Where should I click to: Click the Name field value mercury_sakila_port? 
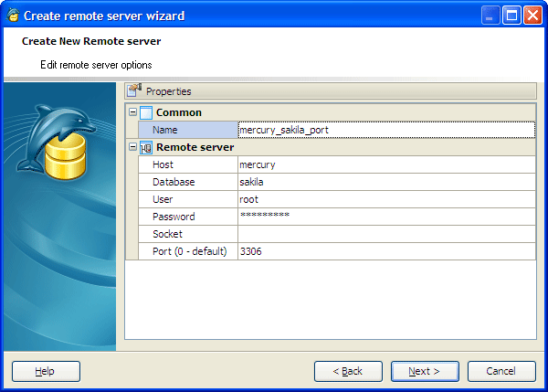[386, 130]
